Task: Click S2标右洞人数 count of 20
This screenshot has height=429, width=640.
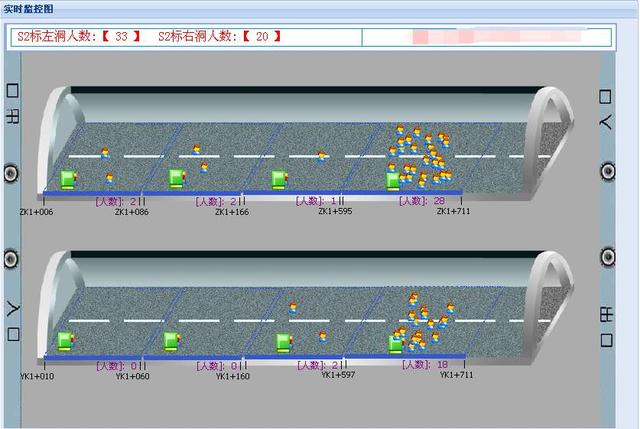Action: (262, 37)
